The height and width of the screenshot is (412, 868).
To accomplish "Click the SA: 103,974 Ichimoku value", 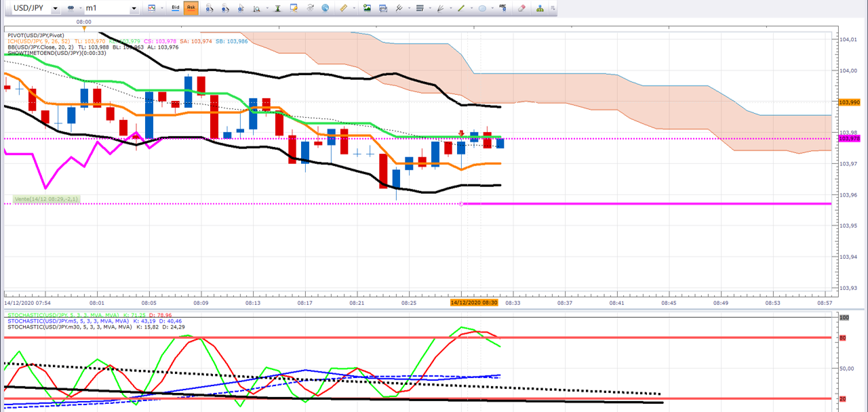I will point(197,41).
